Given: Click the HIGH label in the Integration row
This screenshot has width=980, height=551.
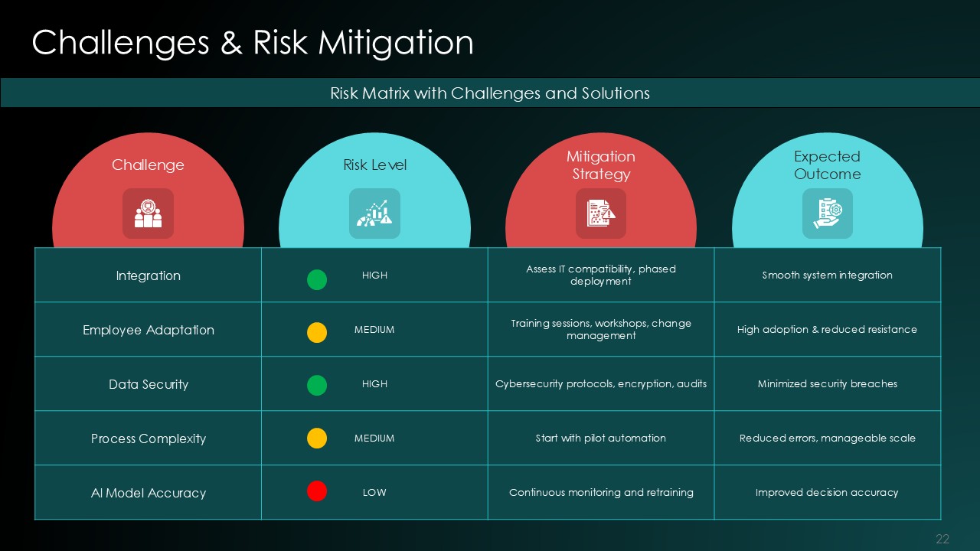Looking at the screenshot, I should tap(374, 275).
